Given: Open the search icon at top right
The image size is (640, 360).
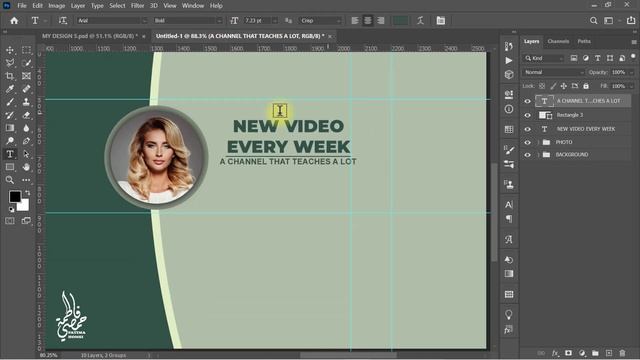Looking at the screenshot, I should pos(593,20).
